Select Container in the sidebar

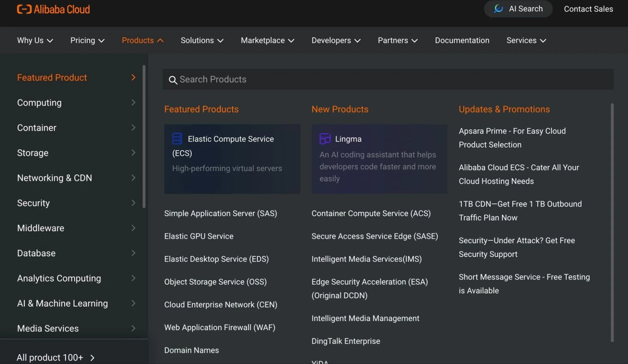[37, 128]
